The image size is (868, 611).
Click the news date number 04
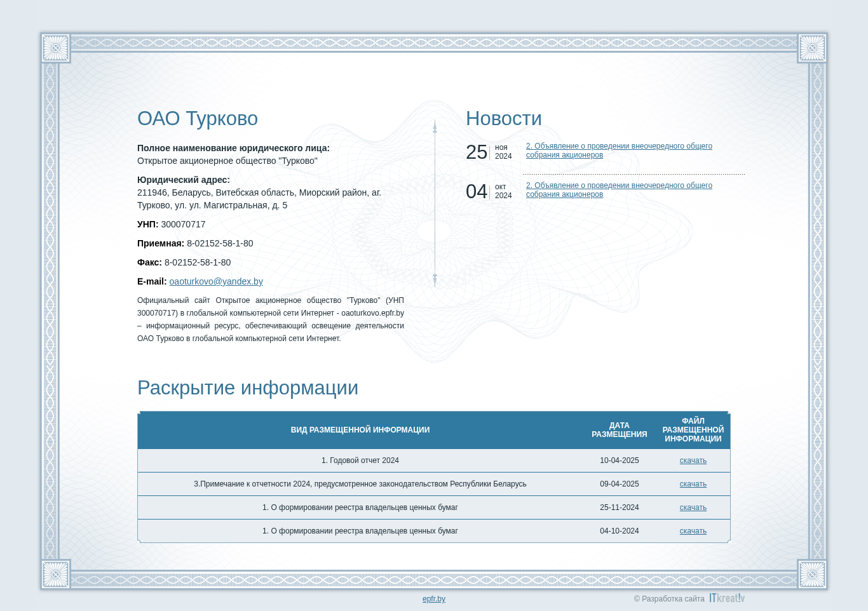click(477, 192)
